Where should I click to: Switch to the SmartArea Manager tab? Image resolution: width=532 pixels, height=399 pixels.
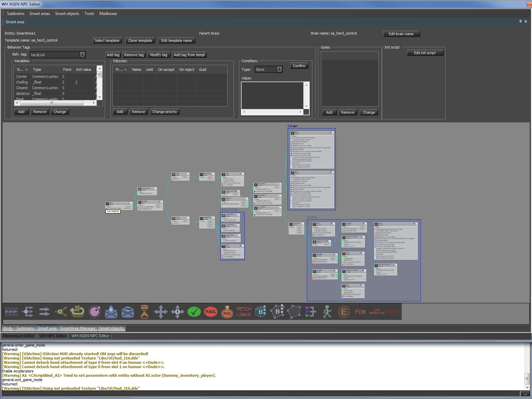[78, 328]
